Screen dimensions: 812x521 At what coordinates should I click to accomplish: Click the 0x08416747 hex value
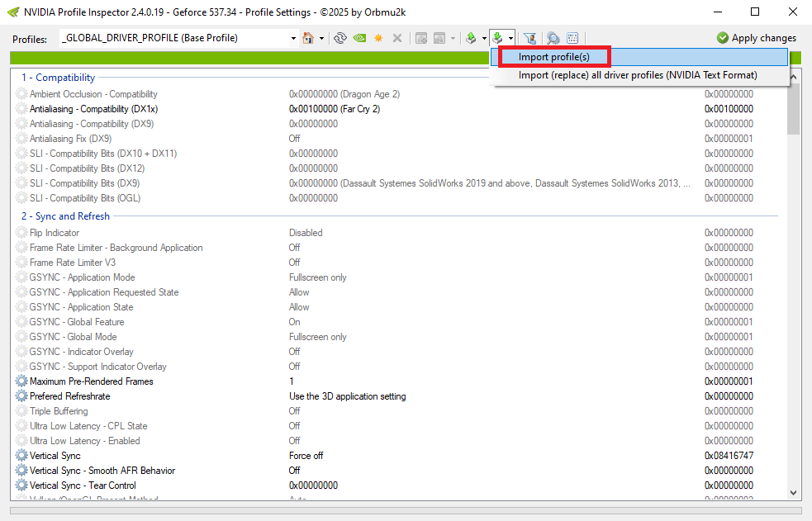pyautogui.click(x=729, y=456)
